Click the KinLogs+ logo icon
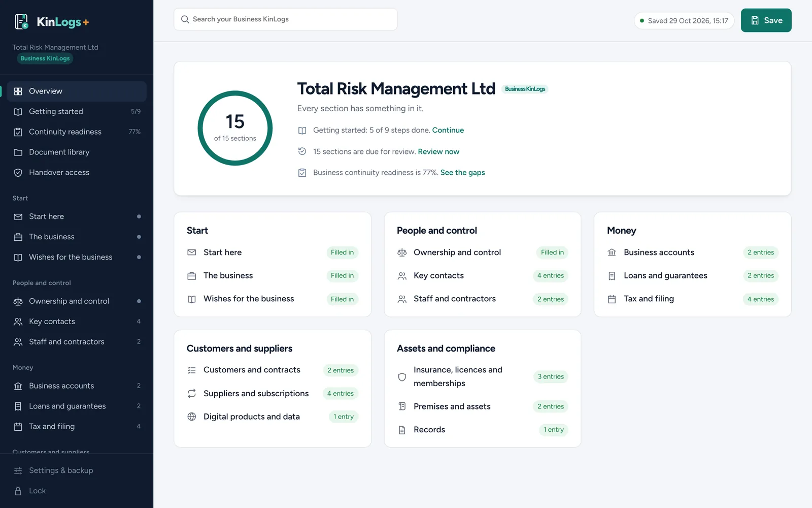 pos(21,21)
